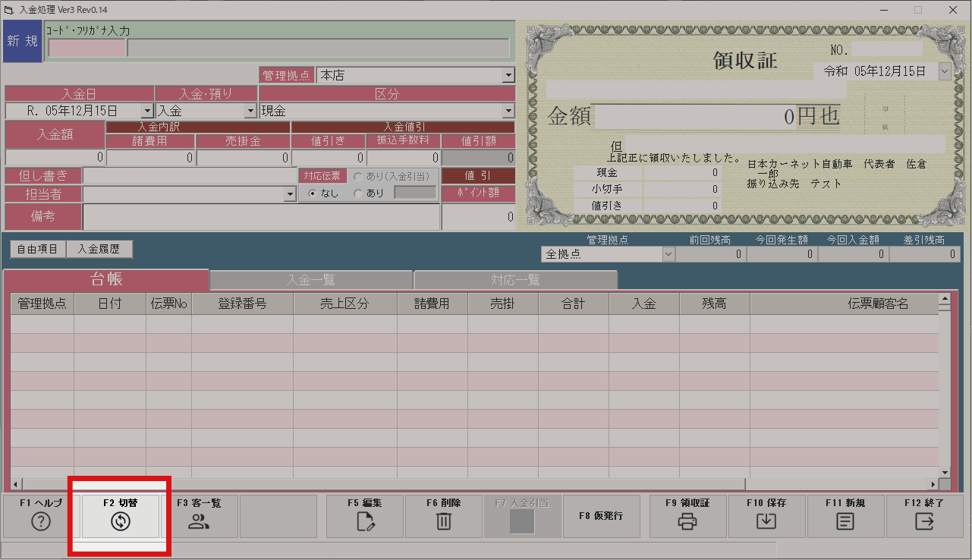
Task: Click F5 編集 edit button
Action: tap(365, 516)
